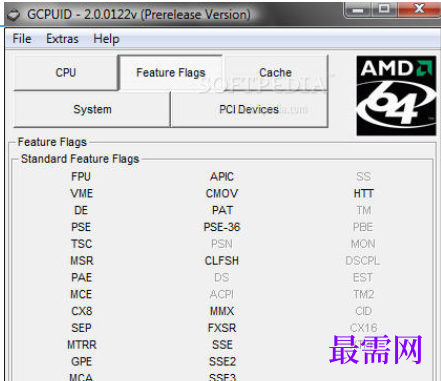Maximize the GCPUID window
Image resolution: width=441 pixels, height=381 pixels.
pos(384,9)
